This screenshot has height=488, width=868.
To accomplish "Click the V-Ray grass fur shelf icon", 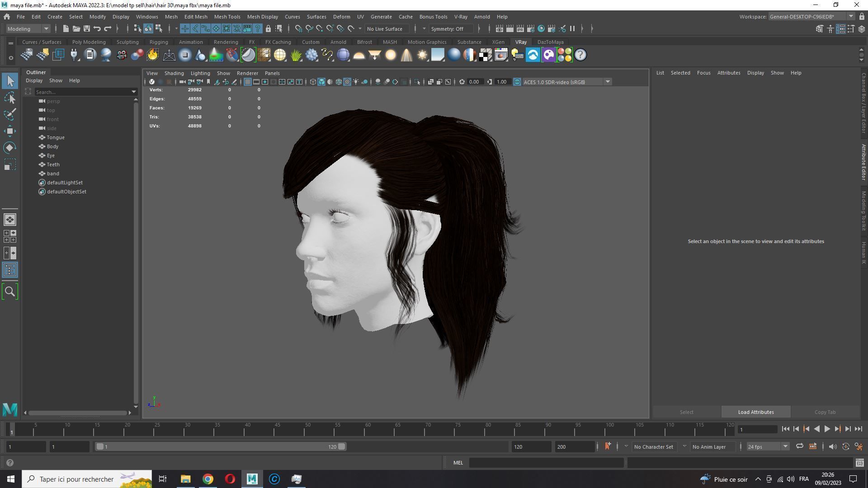I will (x=296, y=55).
